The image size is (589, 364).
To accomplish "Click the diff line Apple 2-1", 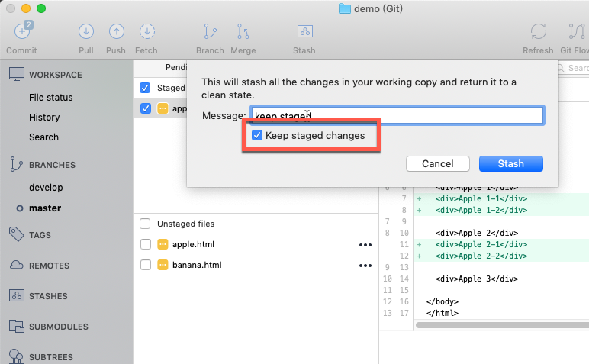I will point(481,244).
